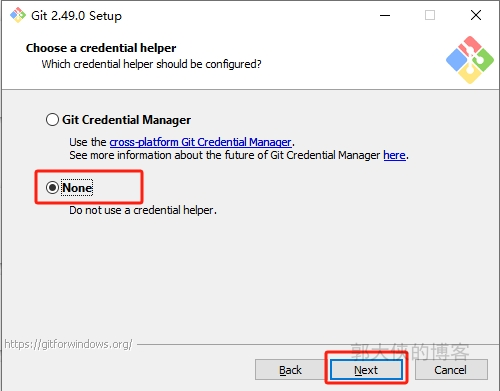Click the Next button

(x=366, y=370)
